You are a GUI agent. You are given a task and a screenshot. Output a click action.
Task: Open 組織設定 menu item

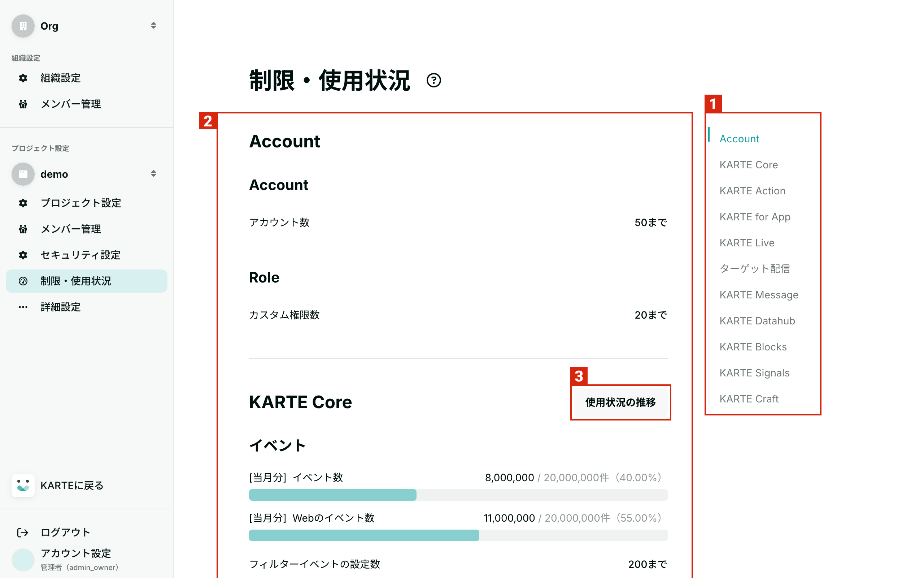click(87, 78)
